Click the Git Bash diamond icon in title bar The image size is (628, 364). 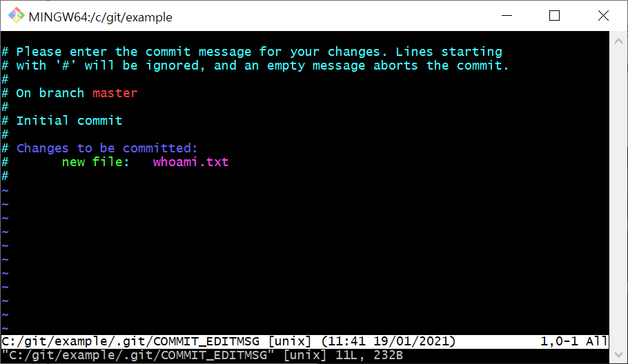click(17, 16)
